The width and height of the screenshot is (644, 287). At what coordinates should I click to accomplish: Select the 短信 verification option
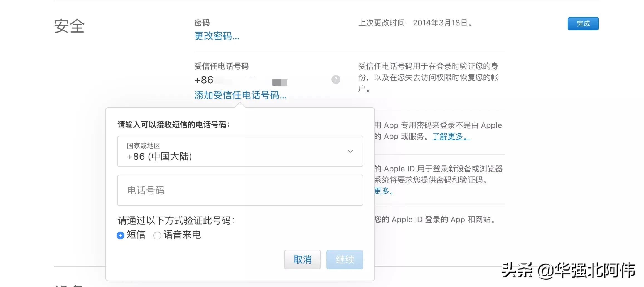(120, 235)
